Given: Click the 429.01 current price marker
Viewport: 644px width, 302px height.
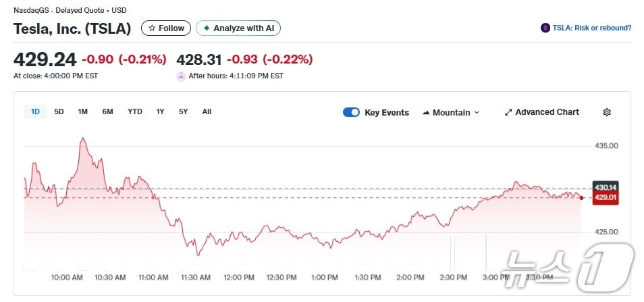Looking at the screenshot, I should click(x=606, y=197).
